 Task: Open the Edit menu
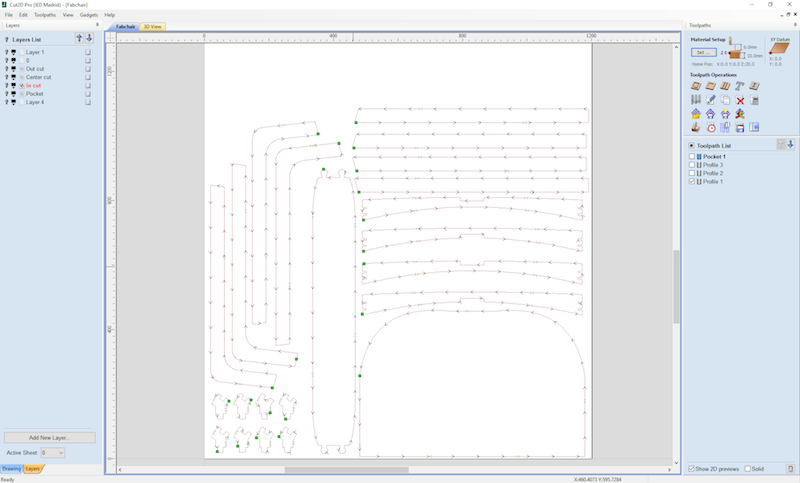coord(23,15)
